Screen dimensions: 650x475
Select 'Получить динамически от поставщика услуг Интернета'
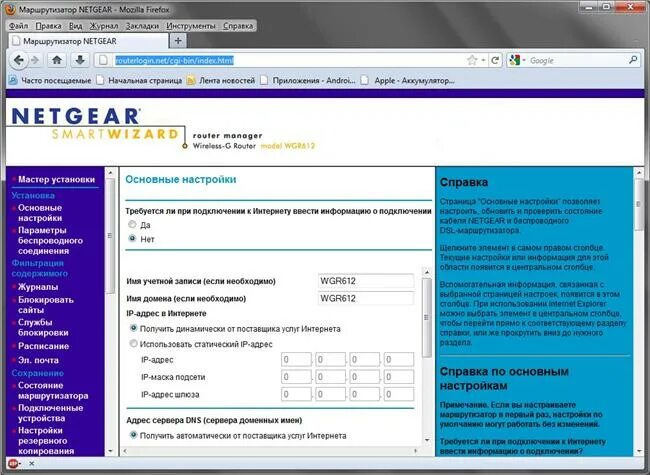point(133,328)
